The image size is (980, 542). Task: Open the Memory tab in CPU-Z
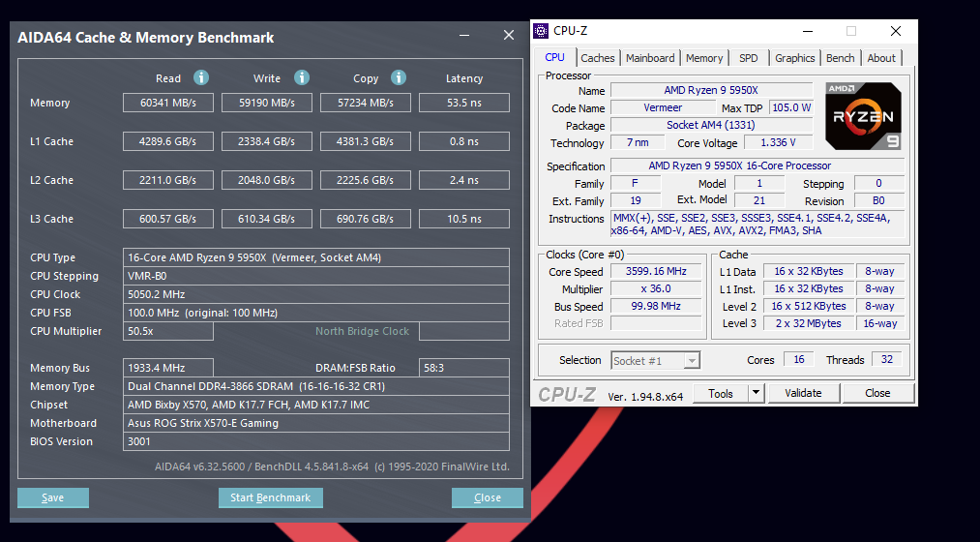click(704, 58)
